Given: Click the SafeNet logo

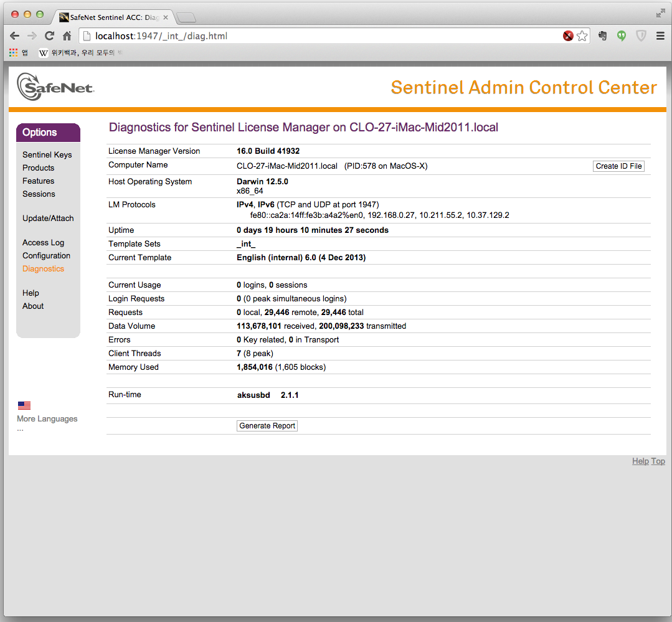Looking at the screenshot, I should coord(55,87).
